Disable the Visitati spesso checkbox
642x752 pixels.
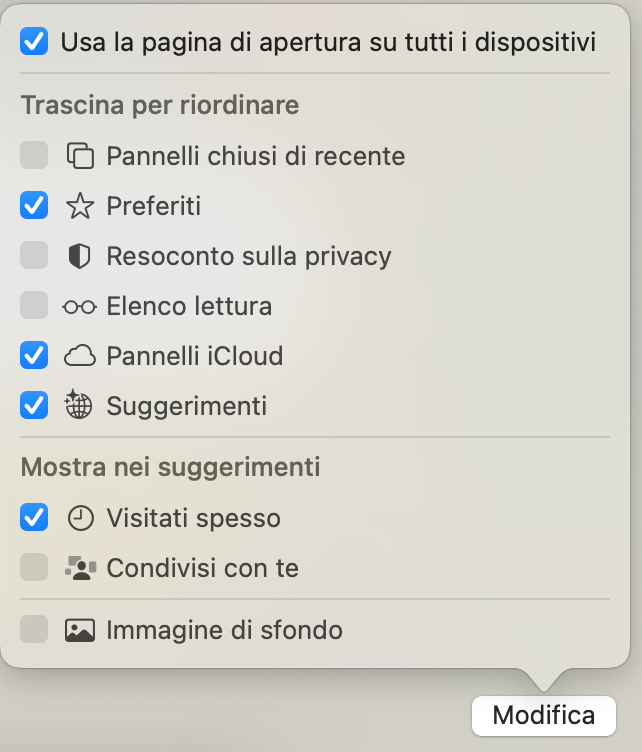[34, 518]
